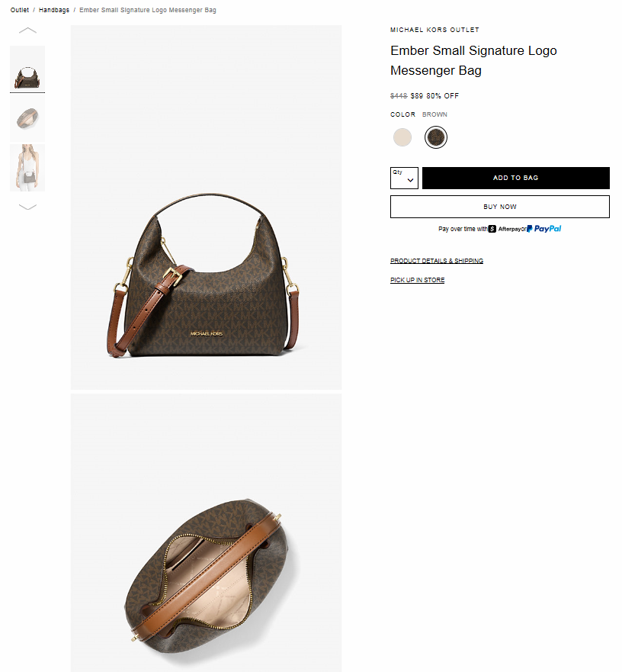The width and height of the screenshot is (622, 672).
Task: Select the top-view bag thumbnail
Action: 27,118
